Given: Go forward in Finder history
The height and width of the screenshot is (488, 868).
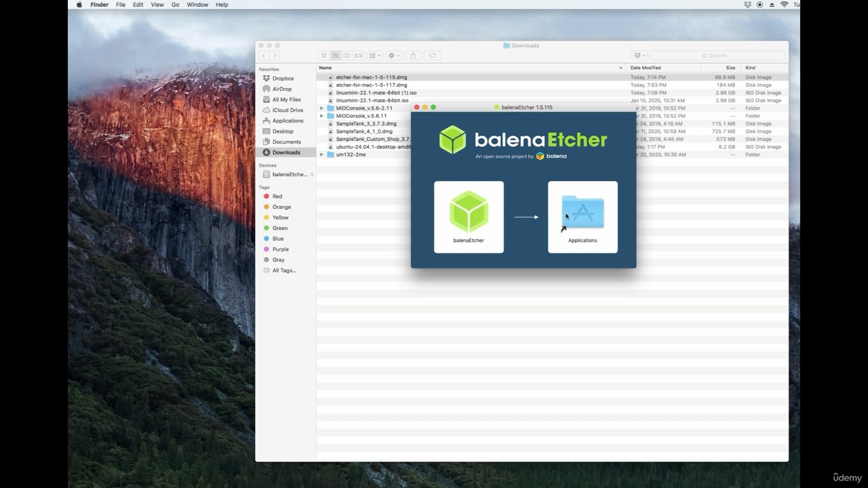Looking at the screenshot, I should [275, 56].
